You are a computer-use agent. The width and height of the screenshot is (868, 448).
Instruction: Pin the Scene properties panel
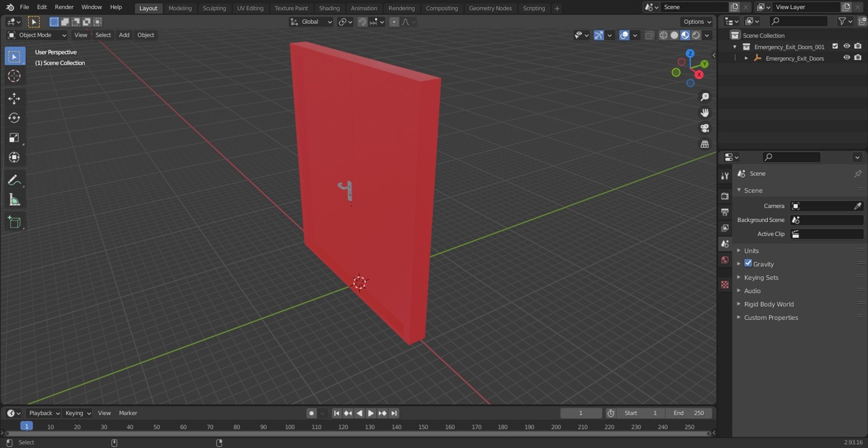coord(858,174)
